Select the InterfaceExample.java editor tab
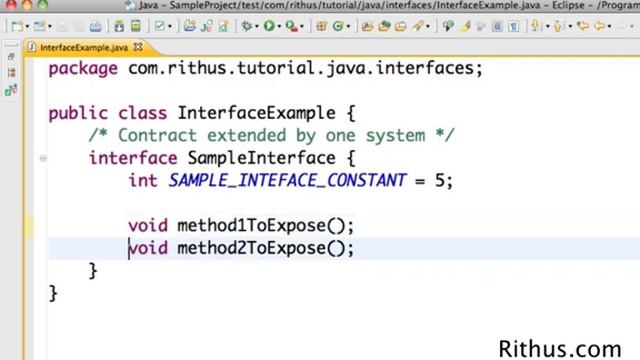640x360 pixels. pos(84,48)
